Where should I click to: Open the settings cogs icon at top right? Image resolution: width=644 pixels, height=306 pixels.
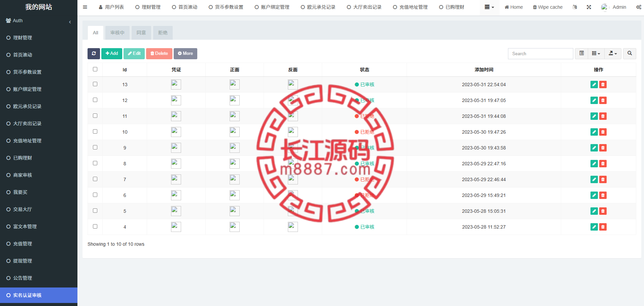point(638,7)
